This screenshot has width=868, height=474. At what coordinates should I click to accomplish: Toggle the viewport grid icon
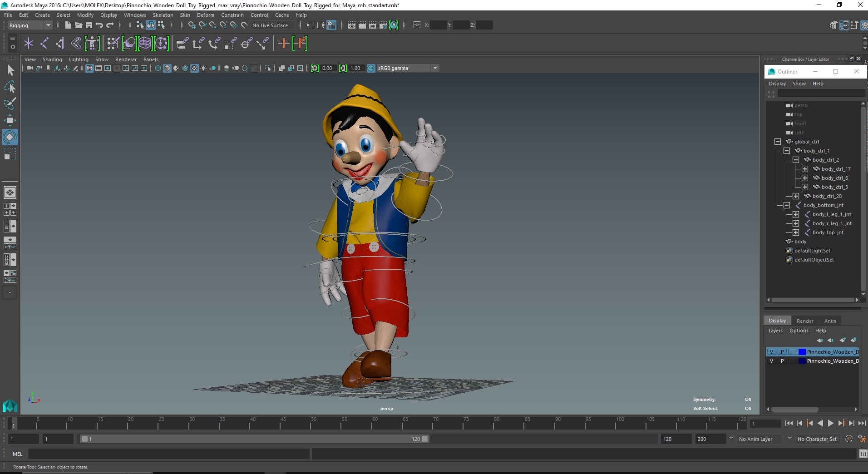[x=89, y=68]
